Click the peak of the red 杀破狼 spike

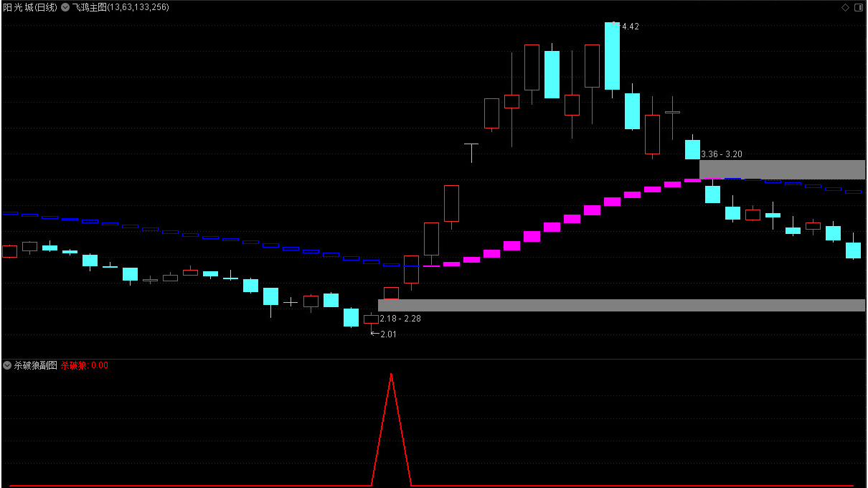point(391,375)
